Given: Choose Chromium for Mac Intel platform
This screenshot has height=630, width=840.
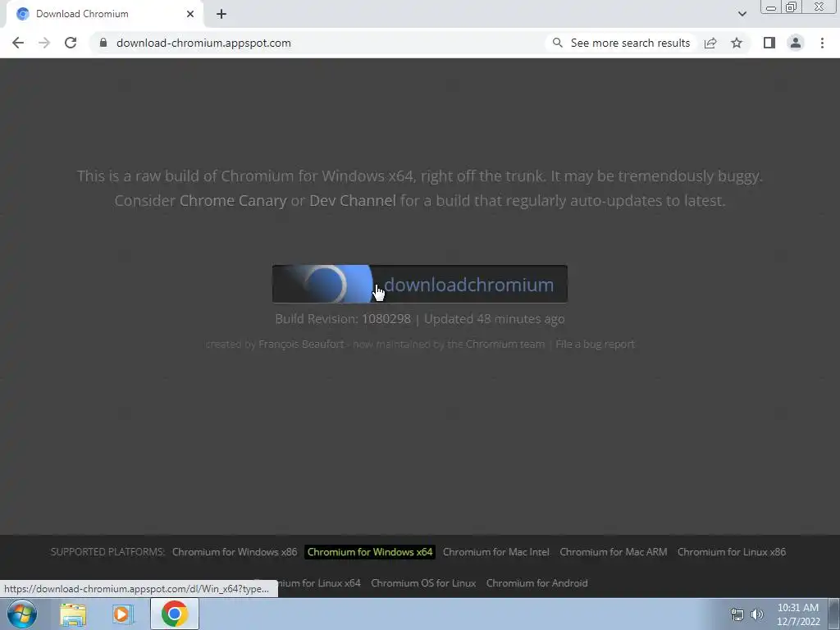Looking at the screenshot, I should [x=496, y=552].
